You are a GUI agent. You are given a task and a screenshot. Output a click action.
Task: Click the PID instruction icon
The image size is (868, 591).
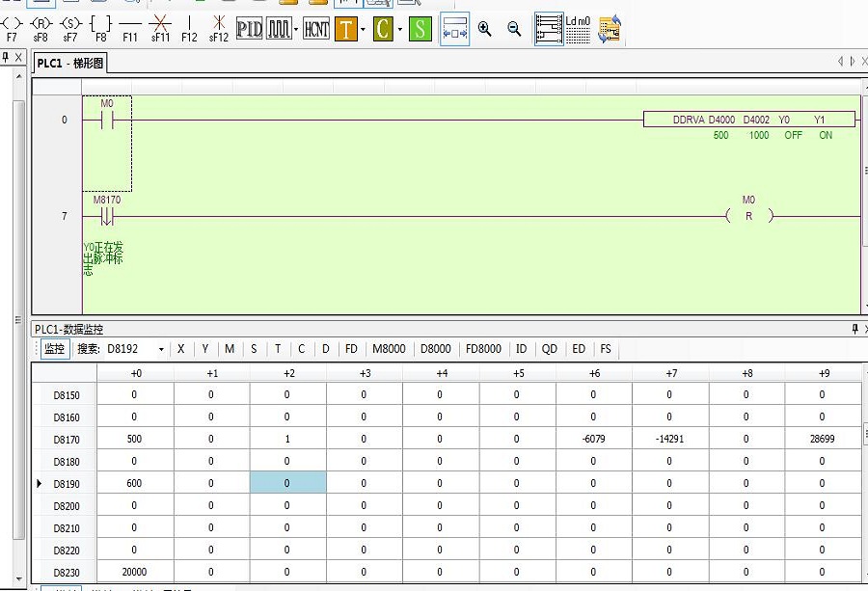(249, 29)
